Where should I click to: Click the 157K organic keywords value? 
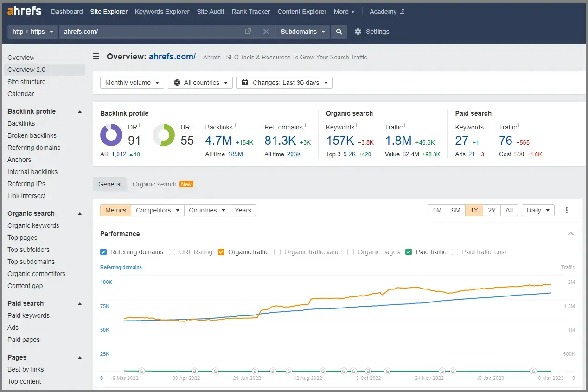(x=340, y=141)
